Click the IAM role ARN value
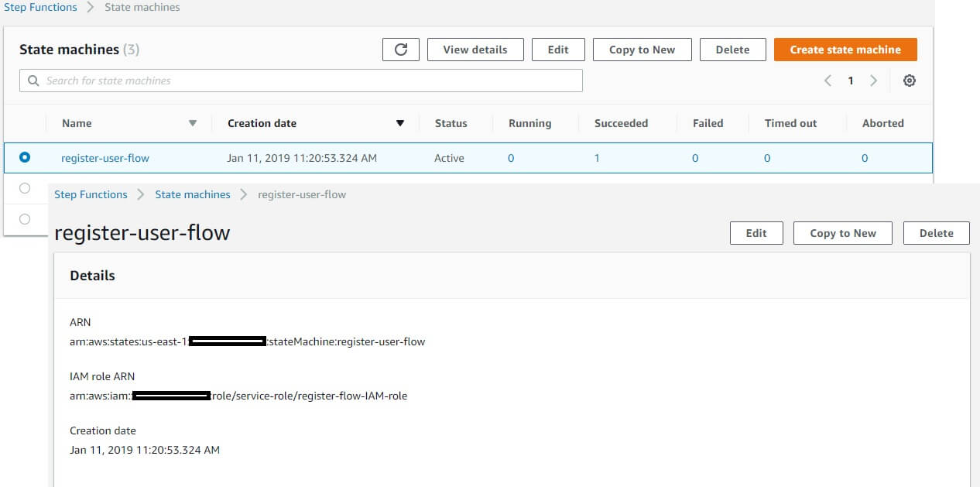The image size is (980, 487). 238,396
